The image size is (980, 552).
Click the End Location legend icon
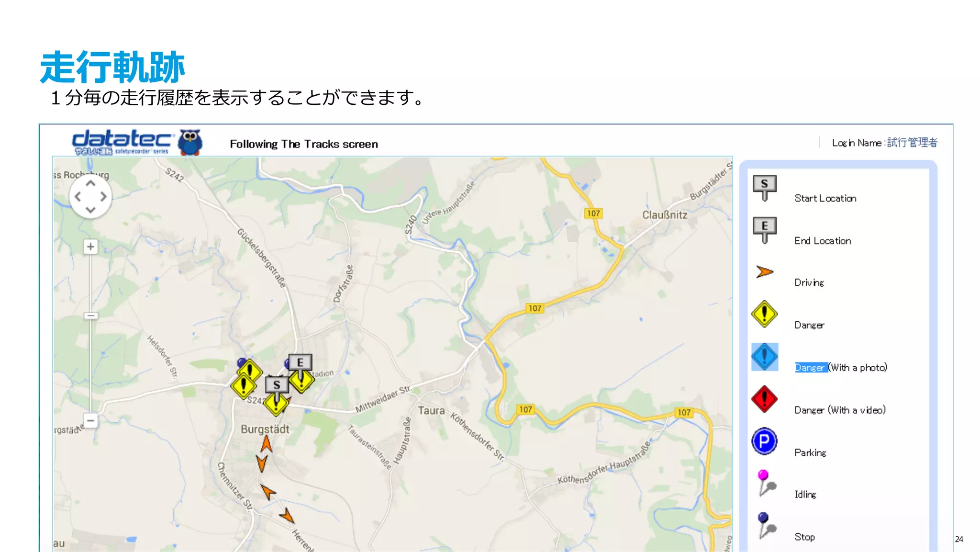pos(764,230)
